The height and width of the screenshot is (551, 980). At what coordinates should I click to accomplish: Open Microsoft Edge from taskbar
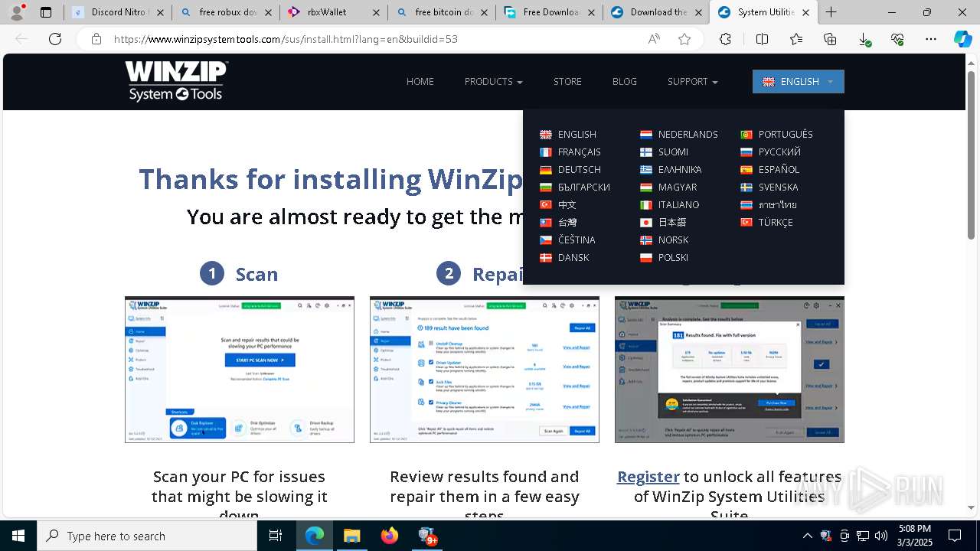pyautogui.click(x=315, y=536)
